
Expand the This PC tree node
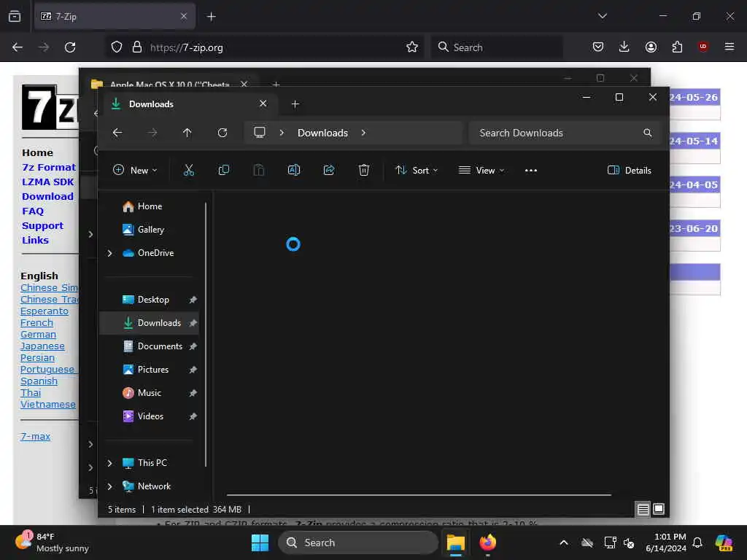109,463
